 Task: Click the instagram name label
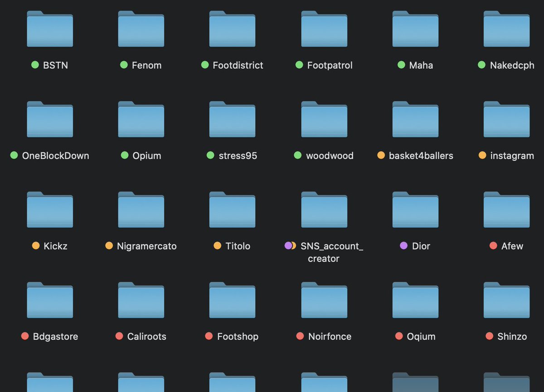coord(512,156)
